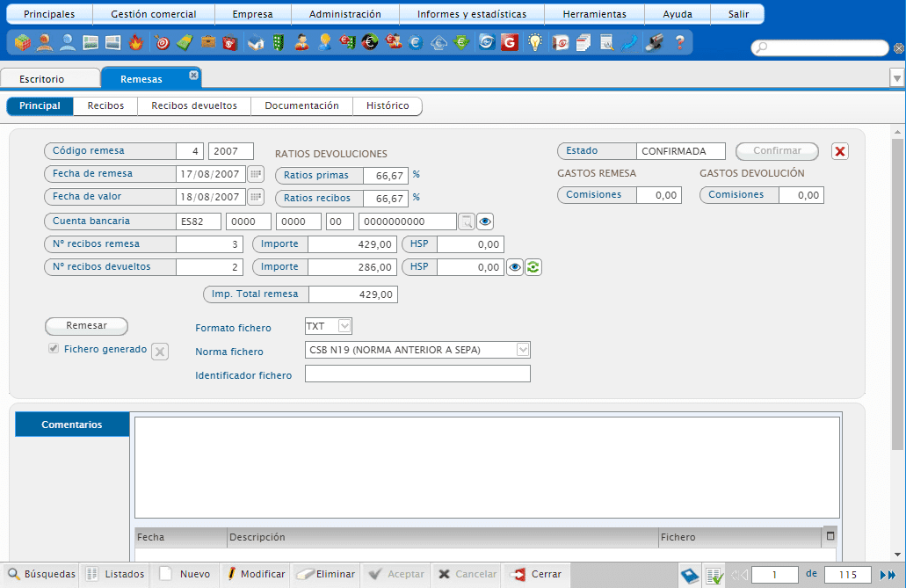The image size is (906, 588).
Task: Click the Listados button
Action: point(116,574)
